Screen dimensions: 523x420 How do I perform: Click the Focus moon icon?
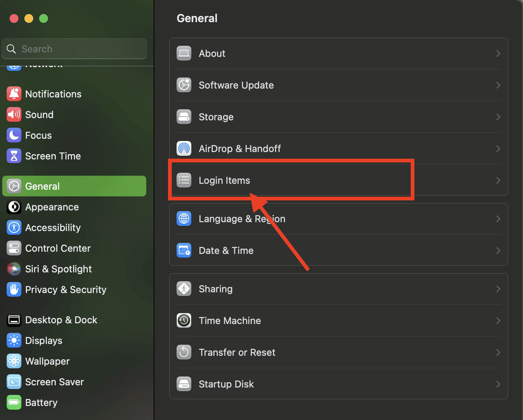(x=14, y=135)
